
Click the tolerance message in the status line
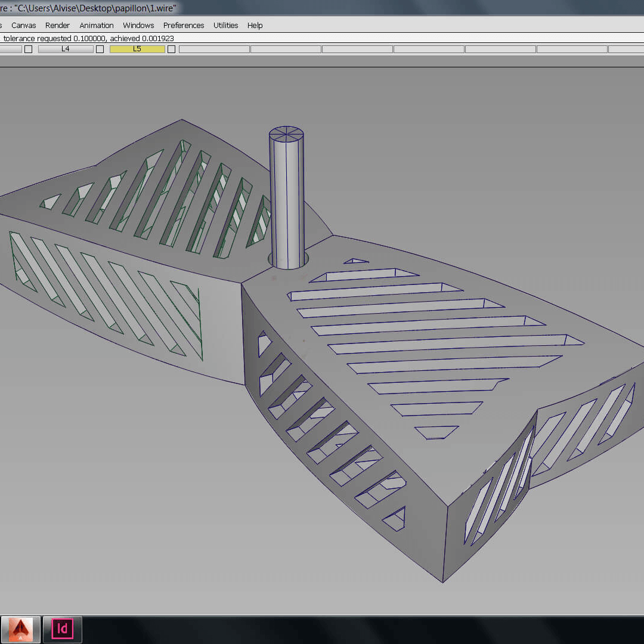click(88, 38)
